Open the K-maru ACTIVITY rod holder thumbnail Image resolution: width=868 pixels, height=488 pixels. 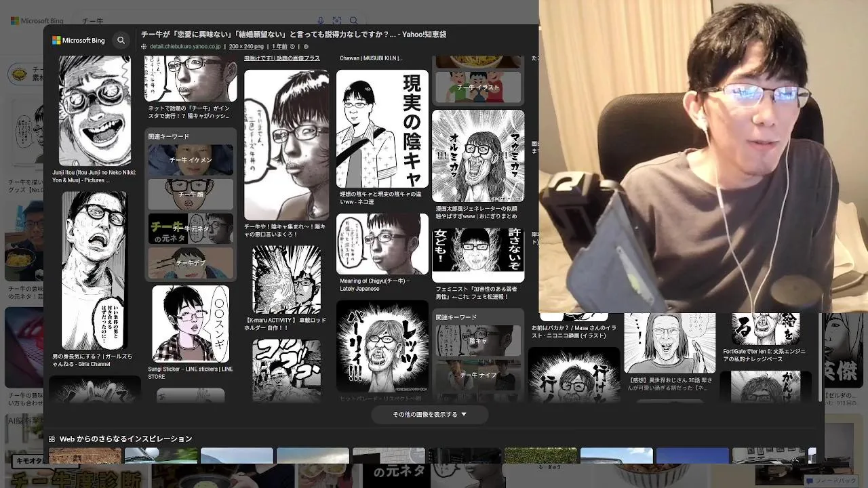click(286, 280)
